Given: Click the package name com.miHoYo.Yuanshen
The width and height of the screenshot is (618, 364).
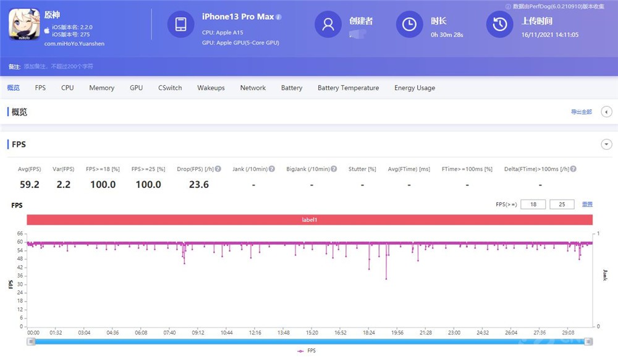Looking at the screenshot, I should [x=74, y=44].
